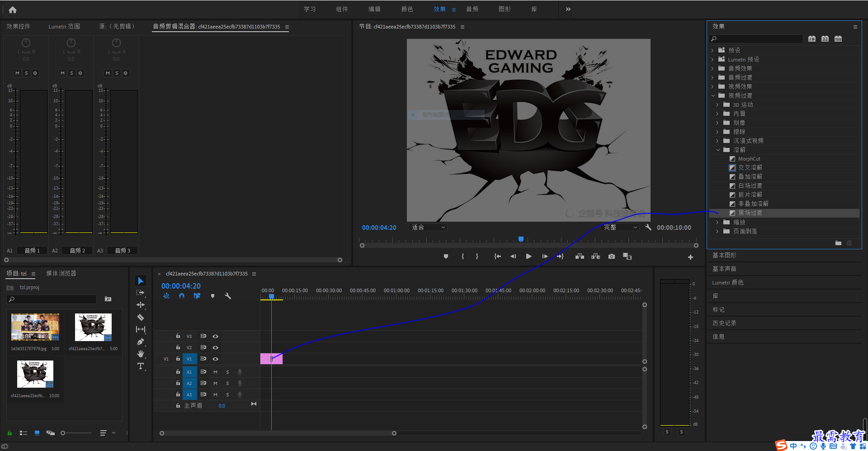Click Export Frame camera icon

tap(611, 256)
